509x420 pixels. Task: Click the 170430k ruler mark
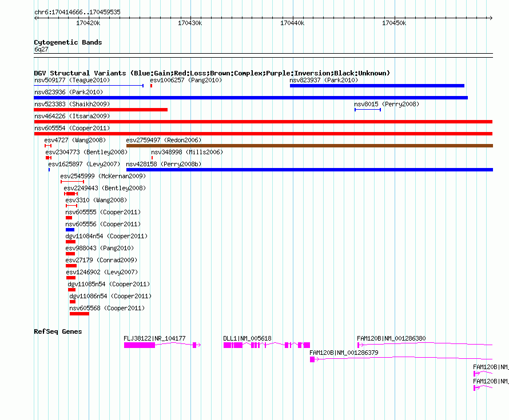click(190, 23)
